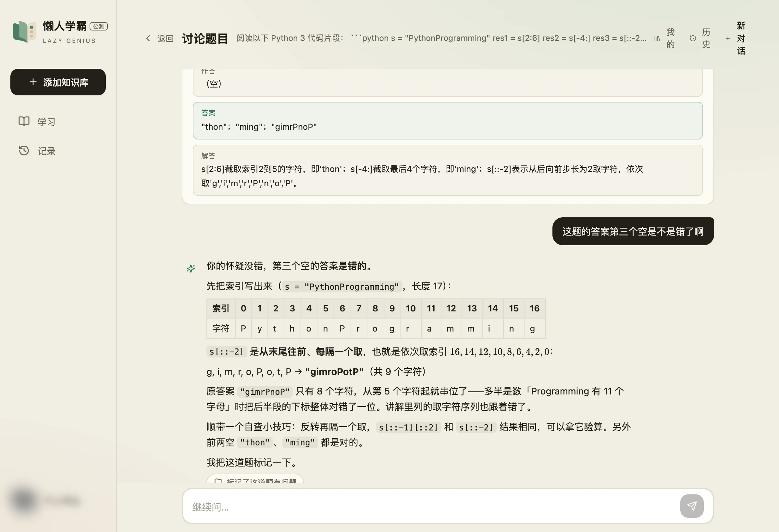779x532 pixels.
Task: Click the （空） empty response text
Action: [214, 83]
